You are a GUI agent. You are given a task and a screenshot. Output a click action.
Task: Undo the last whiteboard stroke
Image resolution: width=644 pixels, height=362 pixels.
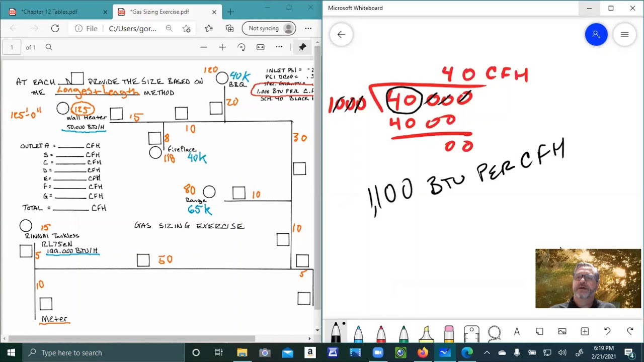click(607, 332)
